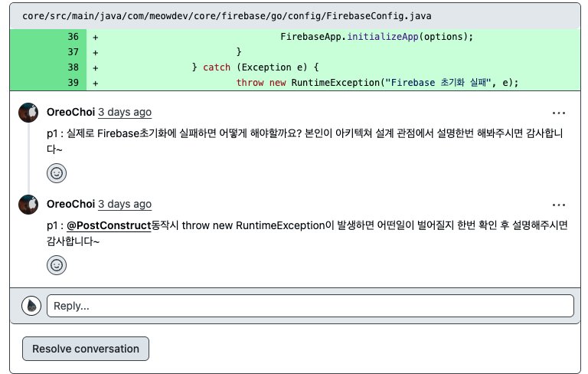This screenshot has height=374, width=588.
Task: Click line number 37 in the diff
Action: point(73,52)
